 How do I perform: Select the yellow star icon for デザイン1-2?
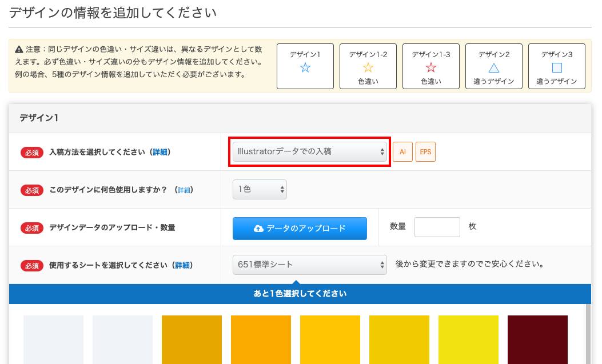[368, 68]
